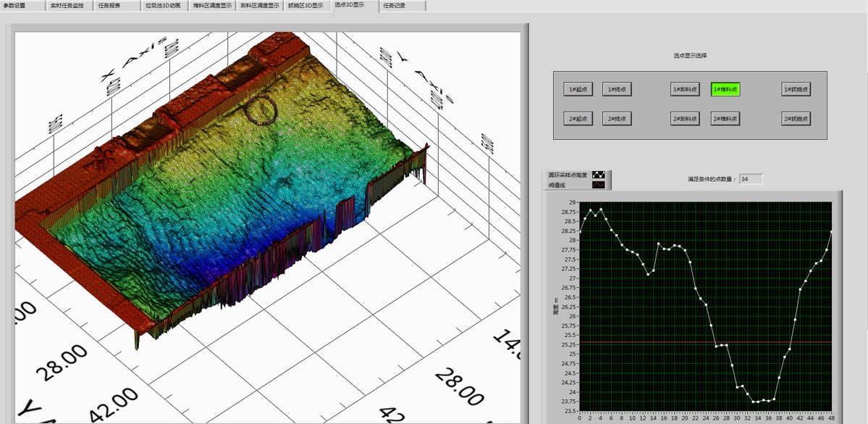Toggle the 1#起点 display button
868x424 pixels.
tap(578, 89)
